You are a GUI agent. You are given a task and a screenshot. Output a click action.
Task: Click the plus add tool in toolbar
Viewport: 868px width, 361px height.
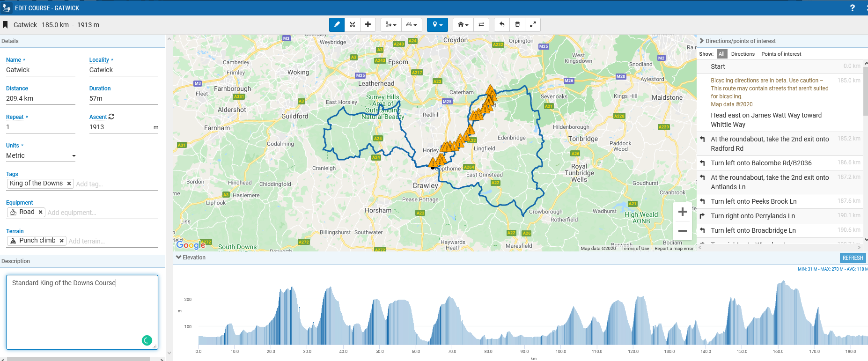click(368, 25)
